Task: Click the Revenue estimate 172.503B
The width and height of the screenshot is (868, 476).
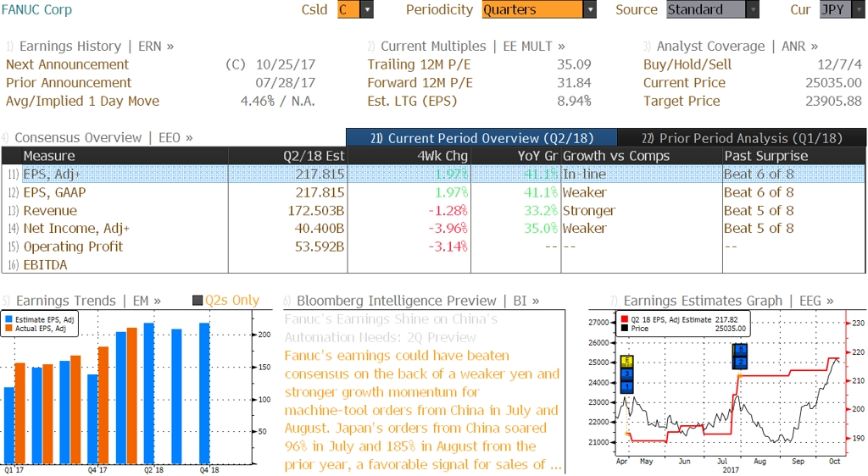Action: tap(316, 211)
